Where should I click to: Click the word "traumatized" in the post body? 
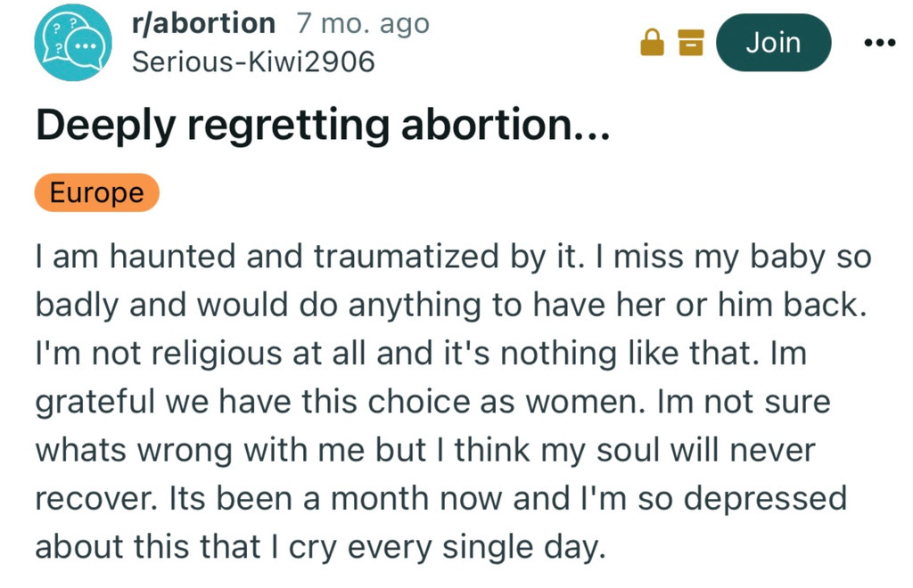point(406,257)
